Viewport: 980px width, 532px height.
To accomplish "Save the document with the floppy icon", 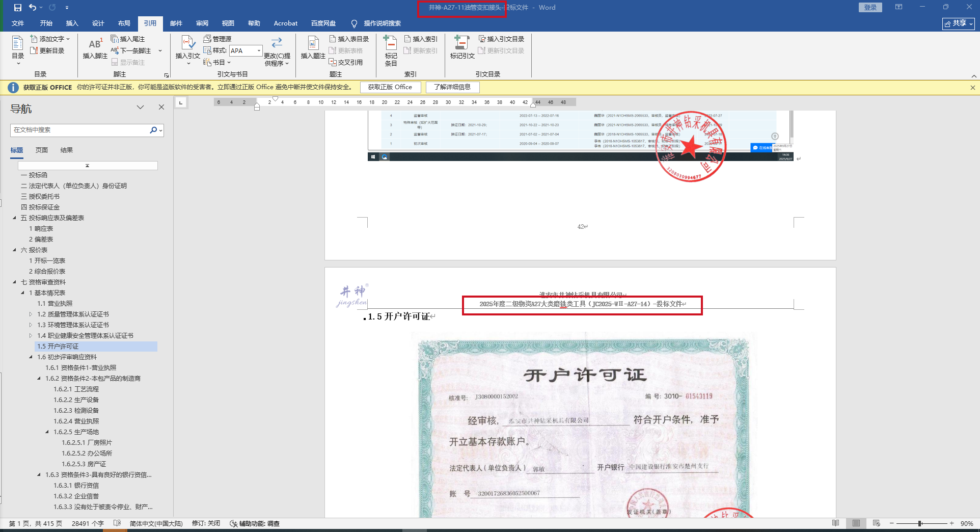I will click(18, 8).
